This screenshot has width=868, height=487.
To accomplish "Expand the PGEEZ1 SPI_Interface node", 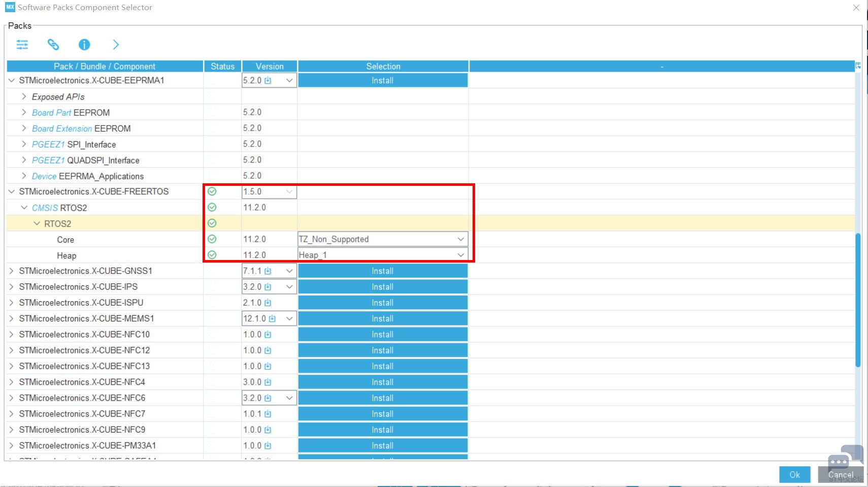I will (24, 144).
